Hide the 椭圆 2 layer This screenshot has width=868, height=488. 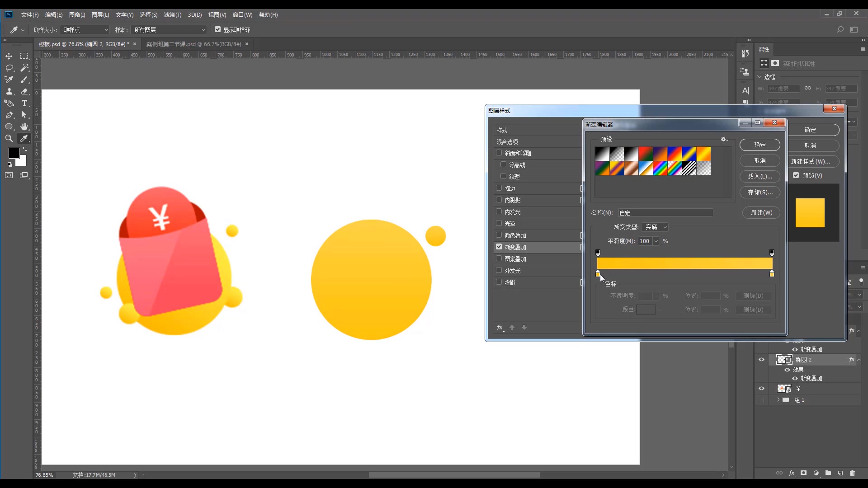click(x=761, y=360)
